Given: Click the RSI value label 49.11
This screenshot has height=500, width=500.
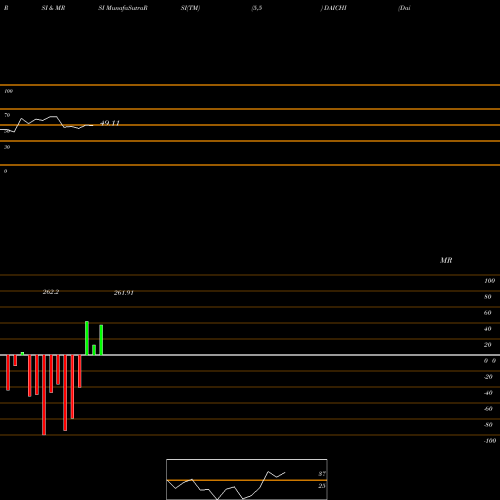Looking at the screenshot, I should click(110, 123).
